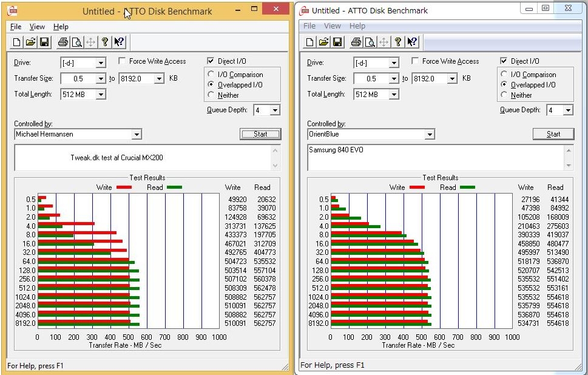Click New document icon in left window toolbar
This screenshot has height=375, width=588.
point(16,42)
